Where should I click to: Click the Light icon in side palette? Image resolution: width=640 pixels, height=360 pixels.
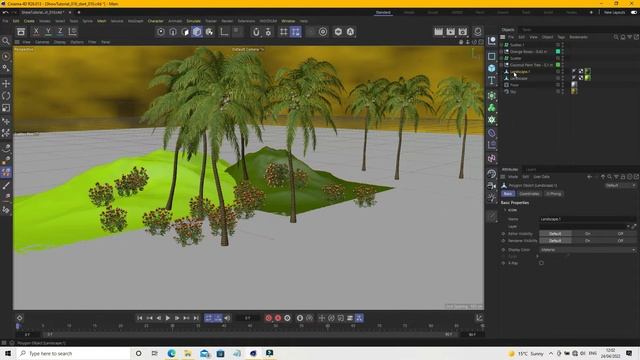click(x=492, y=198)
